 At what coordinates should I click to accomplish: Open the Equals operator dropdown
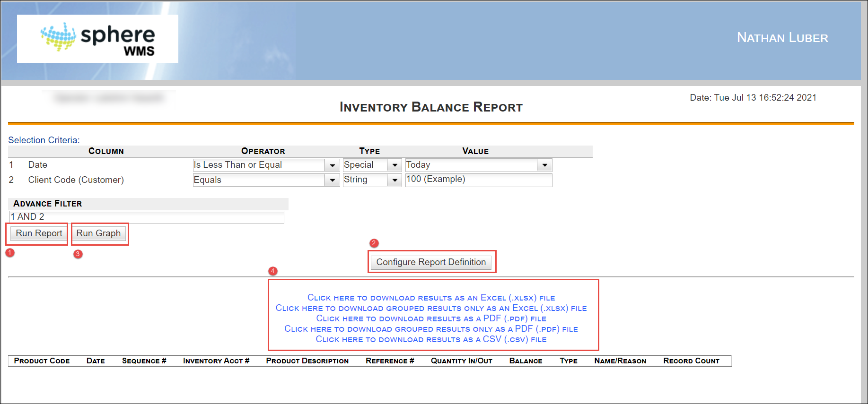coord(332,180)
